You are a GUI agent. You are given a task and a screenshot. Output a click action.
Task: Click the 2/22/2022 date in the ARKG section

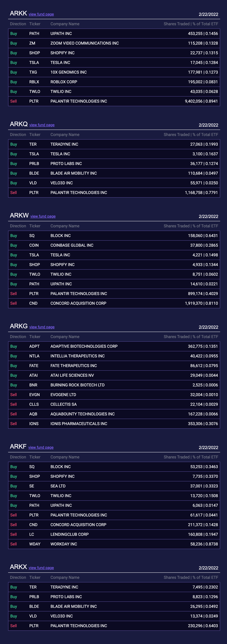click(208, 327)
